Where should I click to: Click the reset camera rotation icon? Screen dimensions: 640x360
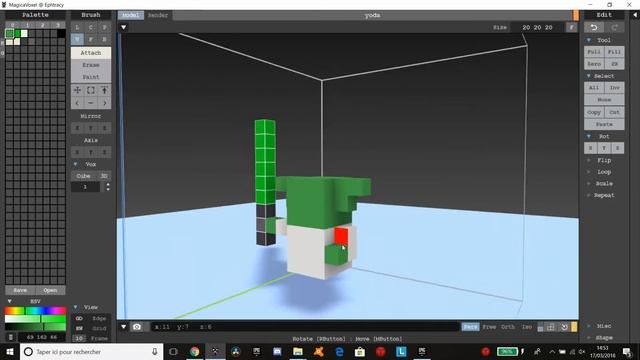[x=564, y=327]
